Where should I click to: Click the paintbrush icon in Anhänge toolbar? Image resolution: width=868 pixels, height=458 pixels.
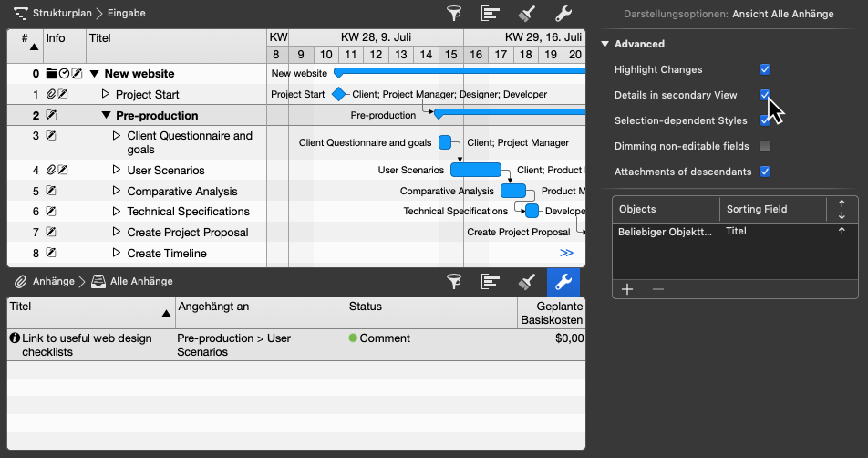(527, 282)
